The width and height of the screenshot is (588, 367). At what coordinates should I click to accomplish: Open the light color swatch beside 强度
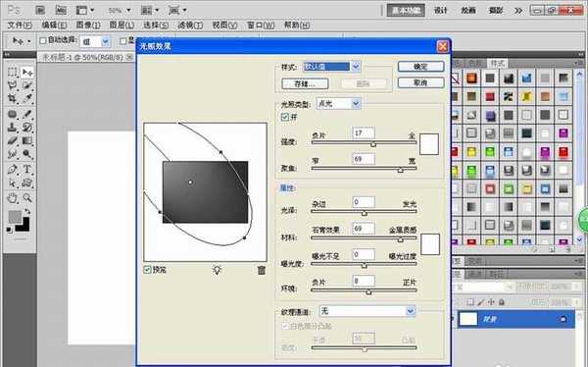(x=429, y=144)
